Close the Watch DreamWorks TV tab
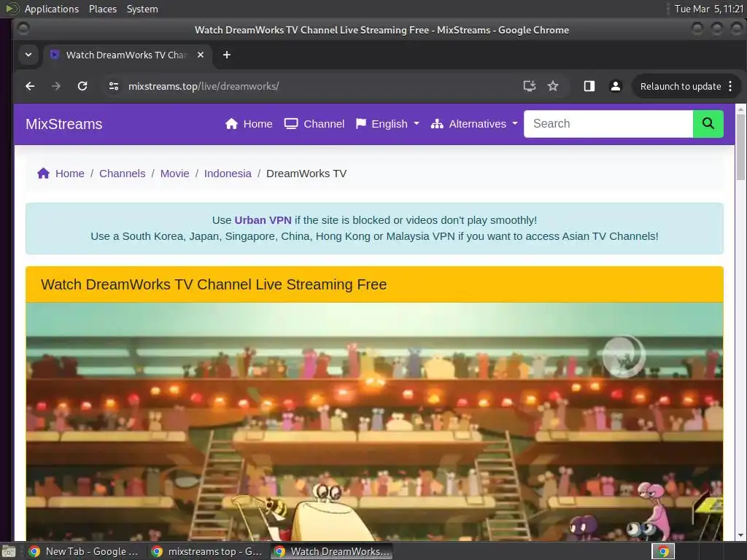 click(x=201, y=55)
